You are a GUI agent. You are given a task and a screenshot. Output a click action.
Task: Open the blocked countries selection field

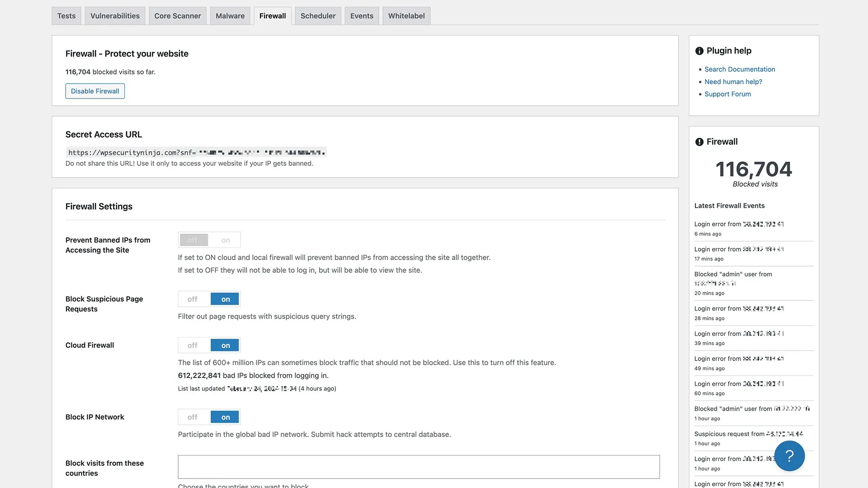pyautogui.click(x=419, y=467)
